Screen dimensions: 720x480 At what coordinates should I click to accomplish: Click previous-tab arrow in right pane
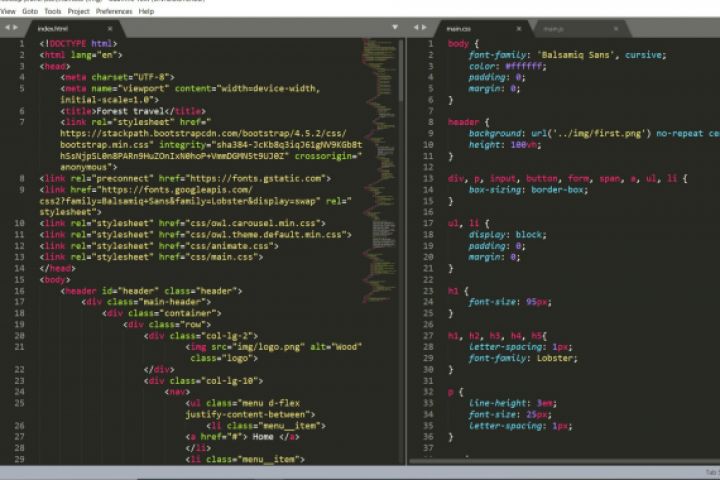tap(416, 28)
